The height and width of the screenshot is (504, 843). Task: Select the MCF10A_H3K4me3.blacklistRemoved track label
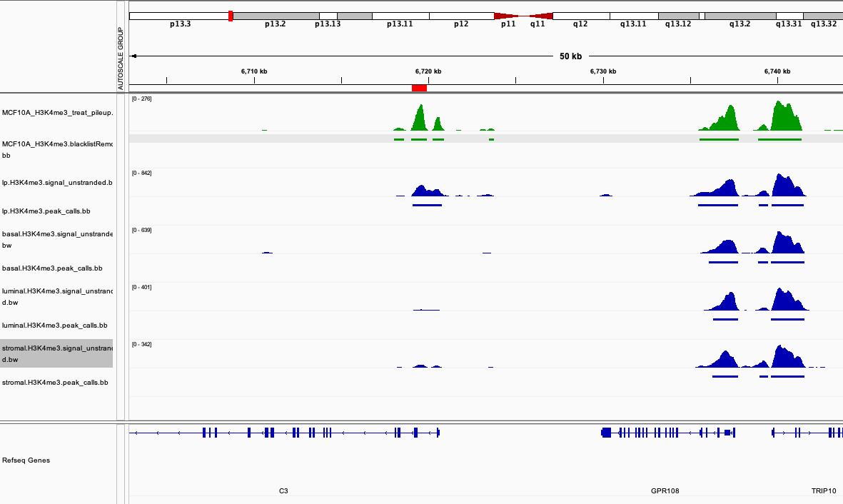[x=57, y=148]
